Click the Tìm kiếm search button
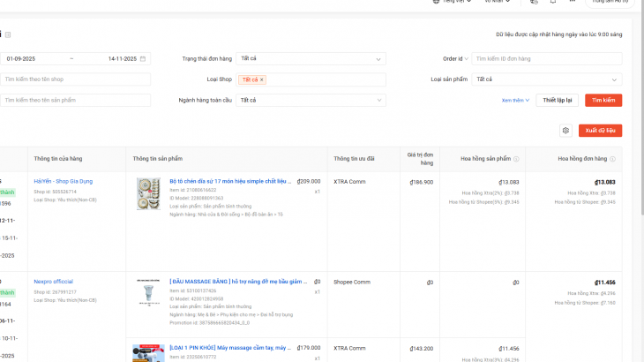This screenshot has height=362, width=644. (603, 101)
